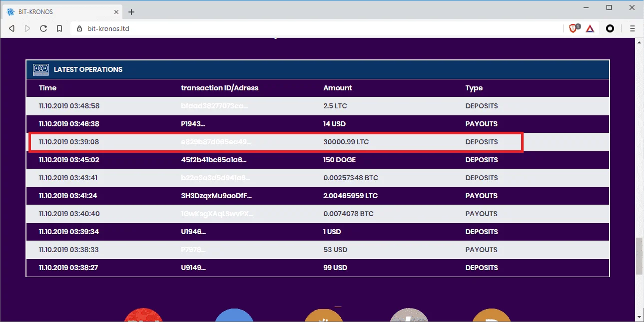Click the transaction ID/Adress column header
Viewport: 644px width, 322px height.
[220, 88]
